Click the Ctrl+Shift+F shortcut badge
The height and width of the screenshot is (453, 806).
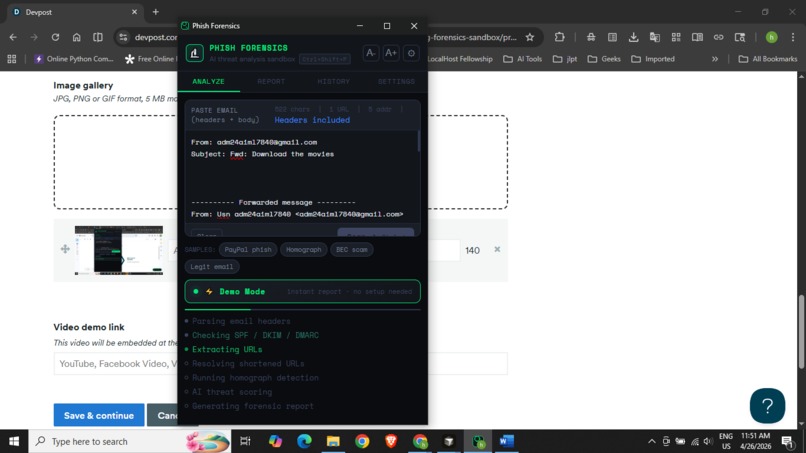point(325,59)
